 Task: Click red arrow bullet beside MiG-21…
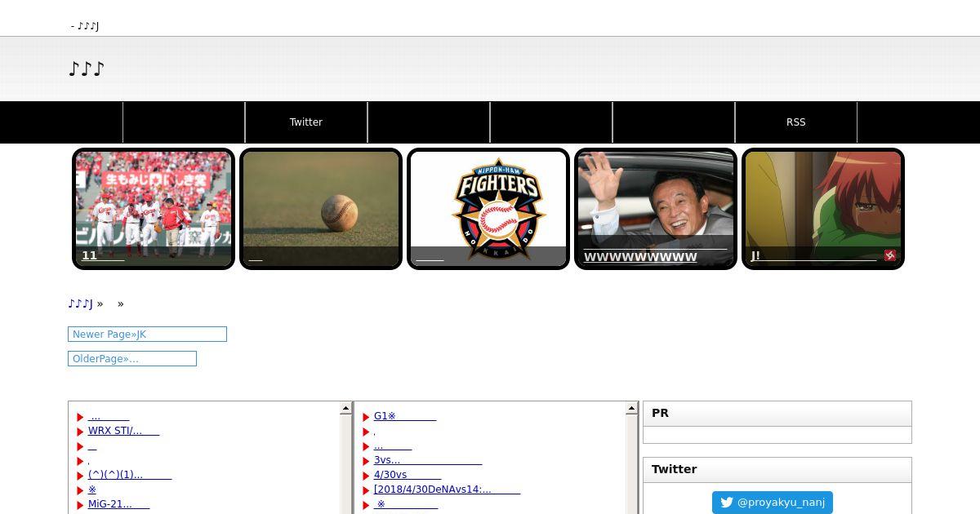click(80, 505)
